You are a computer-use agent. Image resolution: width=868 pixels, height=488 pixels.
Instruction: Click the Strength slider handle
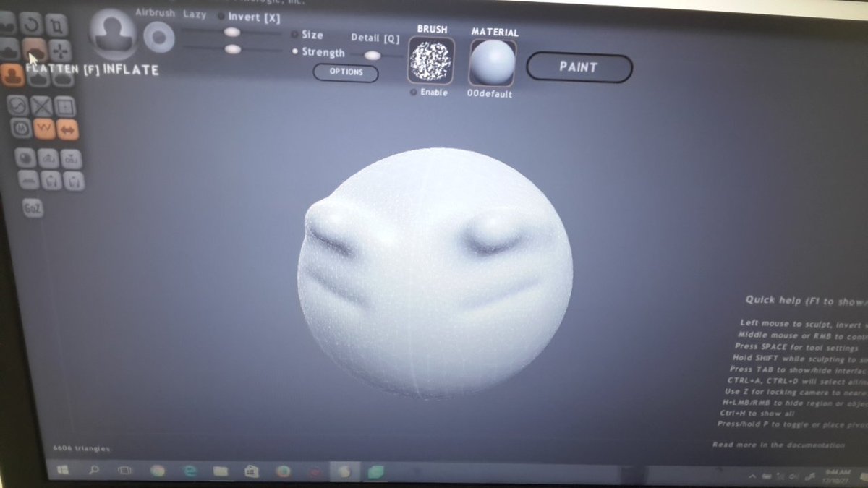233,49
